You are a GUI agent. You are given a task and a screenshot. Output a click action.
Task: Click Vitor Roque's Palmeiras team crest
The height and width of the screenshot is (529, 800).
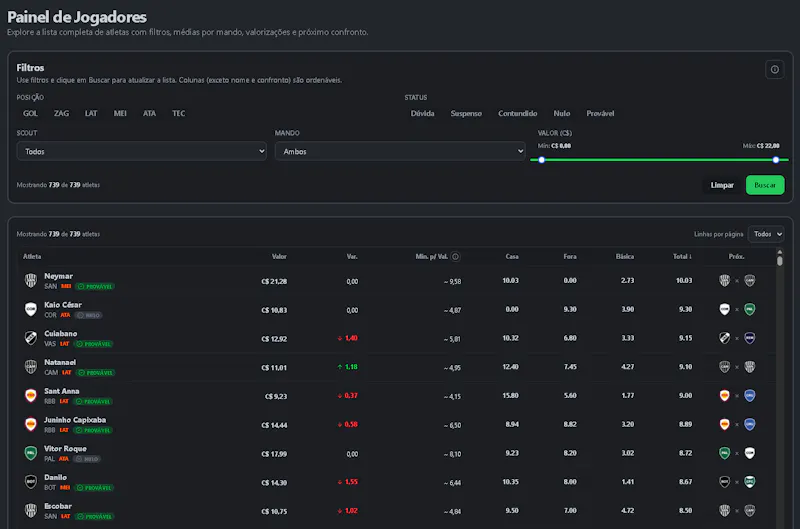[31, 453]
